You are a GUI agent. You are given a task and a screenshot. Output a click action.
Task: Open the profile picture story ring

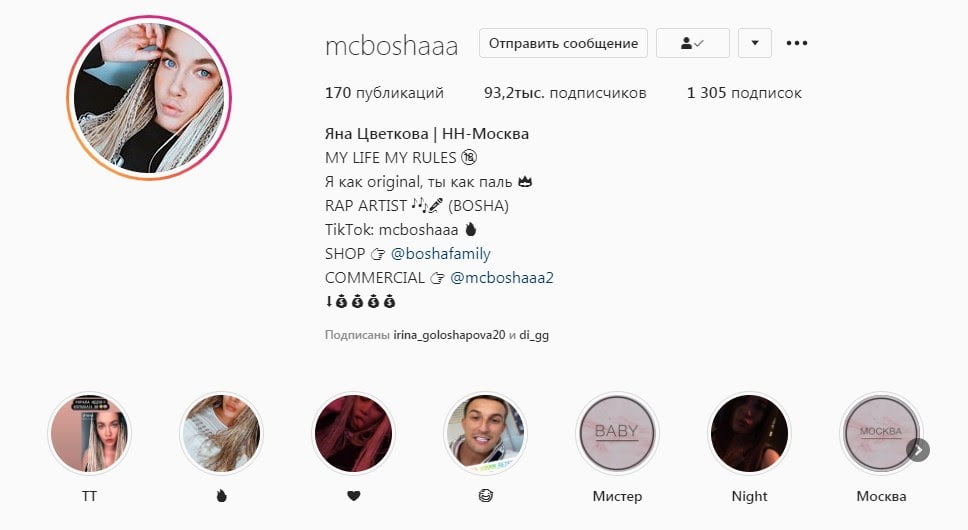[x=149, y=98]
